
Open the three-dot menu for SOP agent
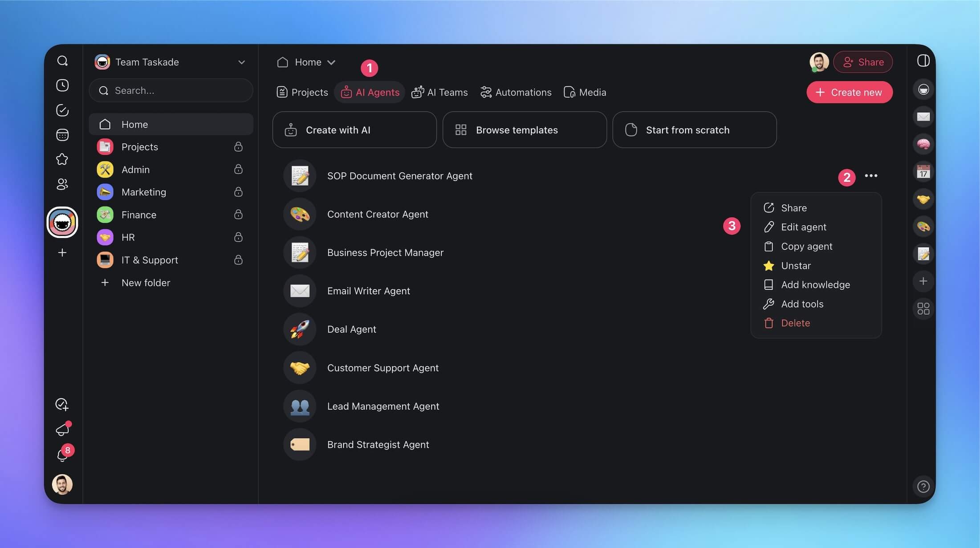871,176
